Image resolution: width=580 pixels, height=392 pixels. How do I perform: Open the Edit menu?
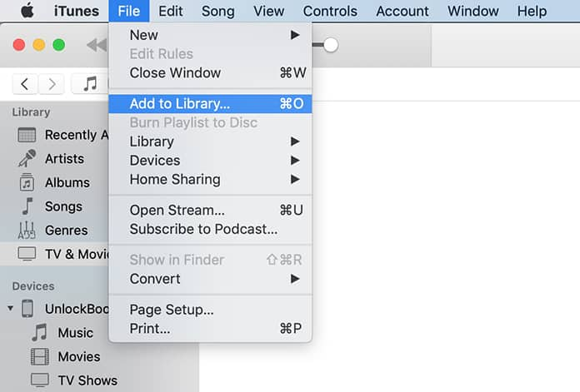(171, 11)
